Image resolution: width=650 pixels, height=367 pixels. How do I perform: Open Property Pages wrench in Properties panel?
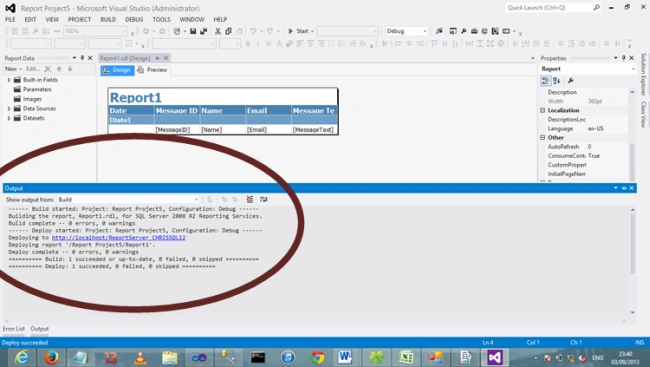pos(571,81)
